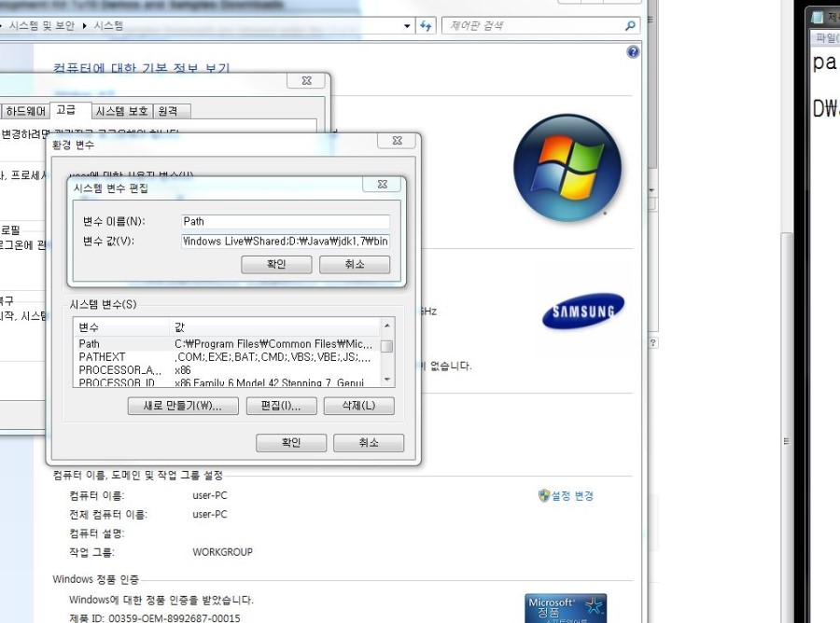Screen dimensions: 840x623
Task: Click the 새로 만들기(W)... button
Action: 183,406
